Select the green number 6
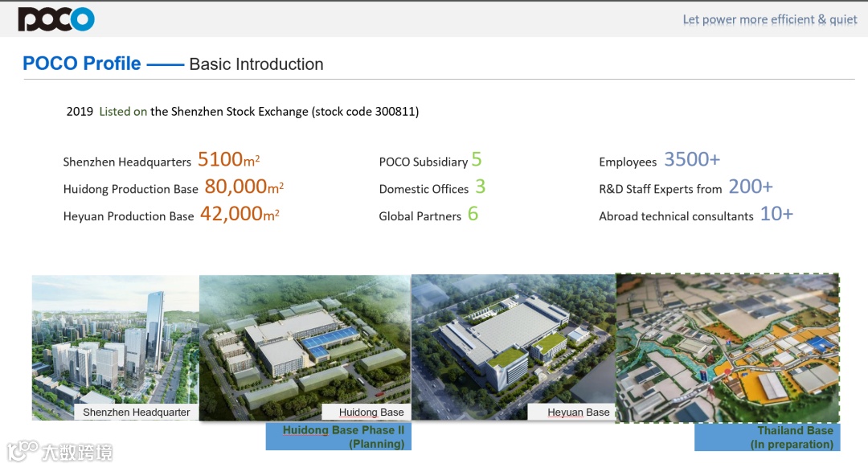The width and height of the screenshot is (868, 468). [473, 214]
